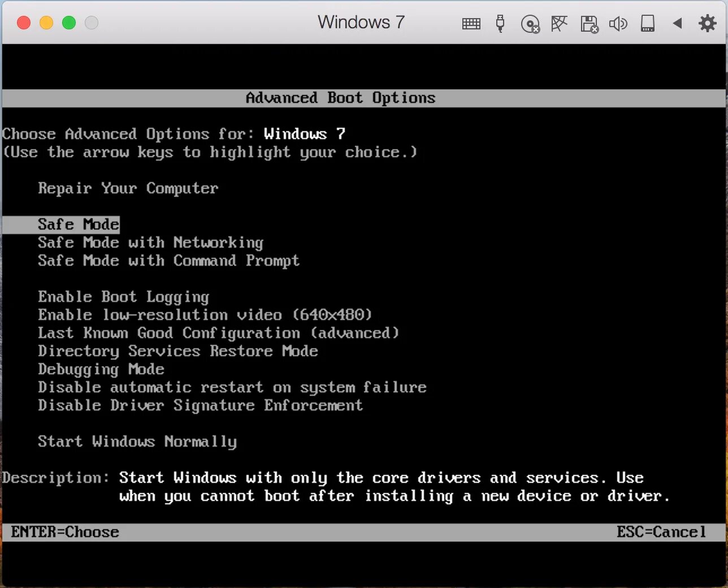Screen dimensions: 728x588
Task: Choose Disable automatic restart on system failure
Action: click(232, 387)
